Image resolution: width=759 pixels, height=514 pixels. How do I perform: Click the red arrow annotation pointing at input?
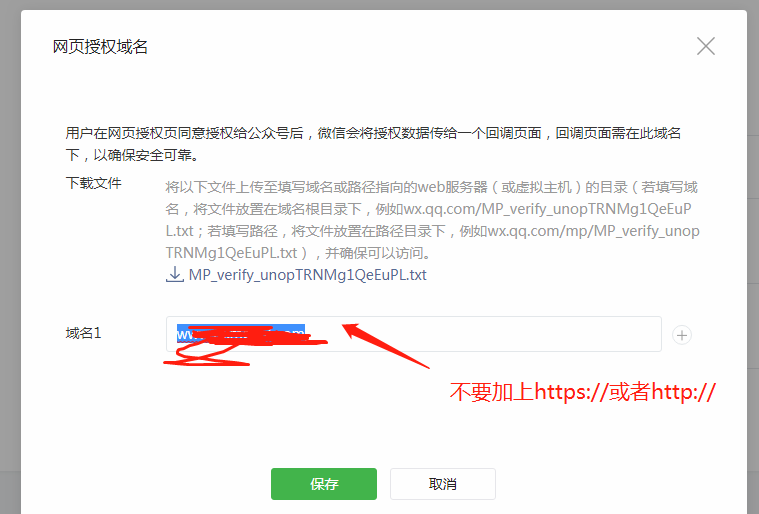385,346
